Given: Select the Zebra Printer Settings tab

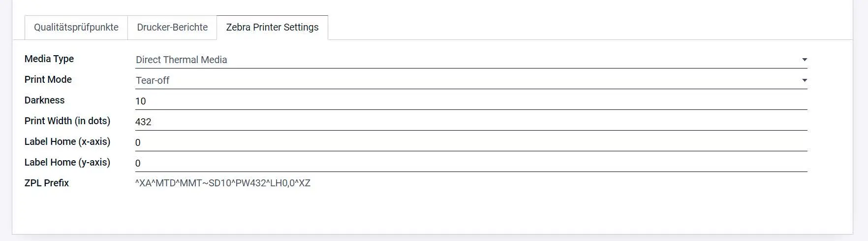Looking at the screenshot, I should [272, 28].
